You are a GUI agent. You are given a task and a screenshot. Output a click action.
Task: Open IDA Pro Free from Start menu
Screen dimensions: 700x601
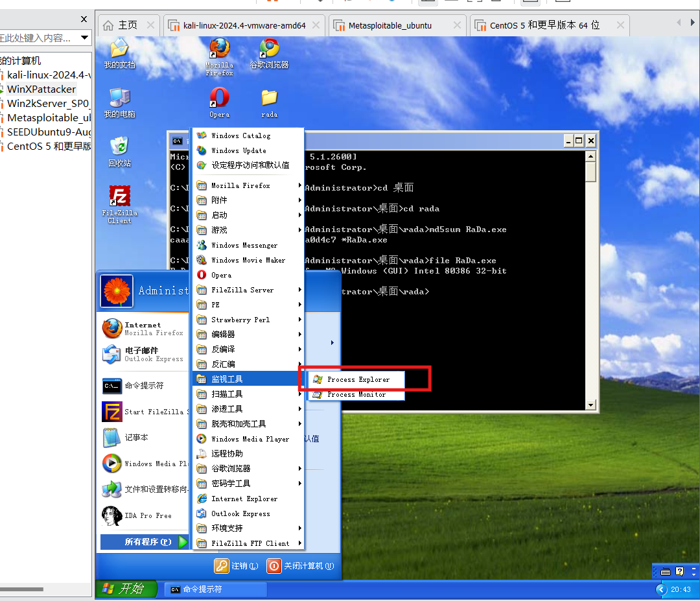(x=145, y=515)
